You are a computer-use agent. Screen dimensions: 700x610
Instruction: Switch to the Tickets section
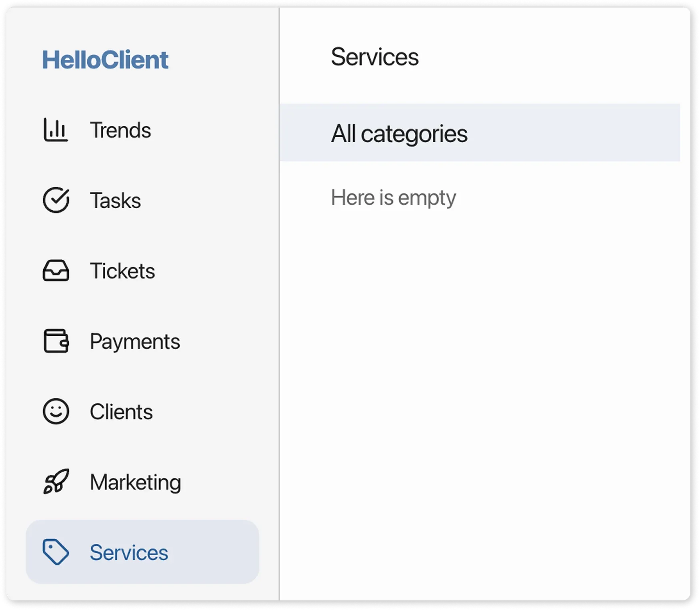tap(122, 271)
